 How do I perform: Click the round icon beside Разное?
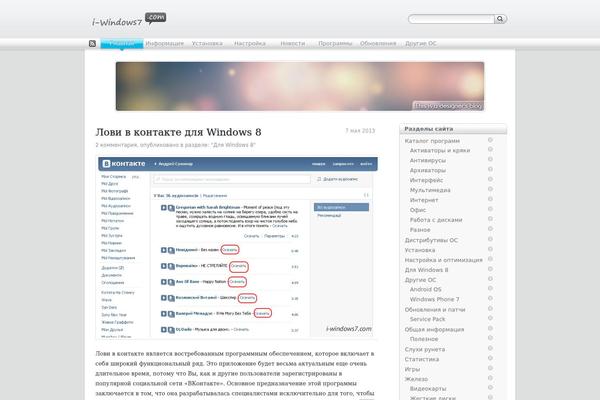click(x=490, y=229)
